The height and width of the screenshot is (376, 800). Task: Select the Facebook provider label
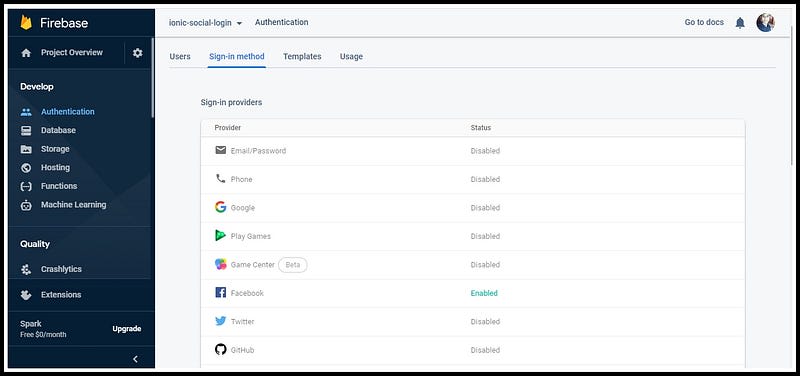point(247,293)
